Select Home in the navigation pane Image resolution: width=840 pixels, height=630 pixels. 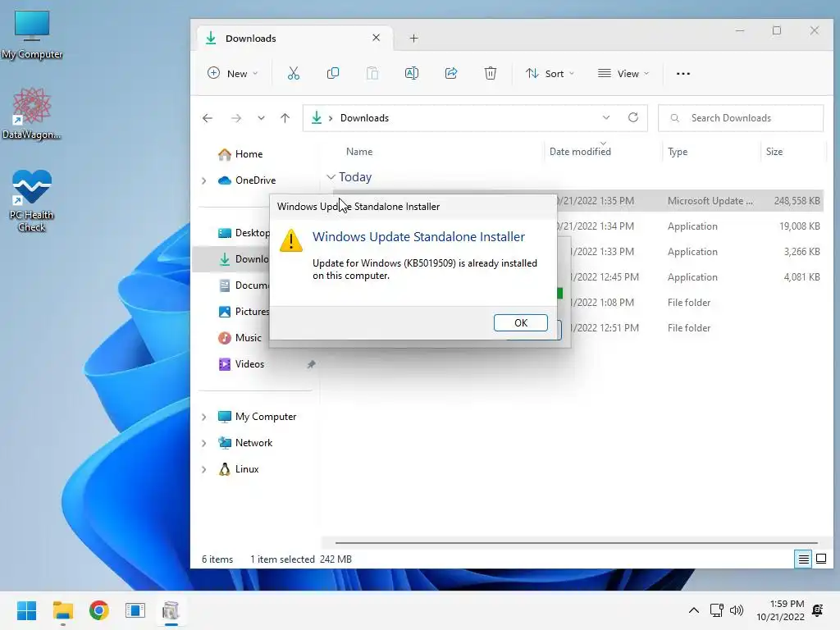(x=240, y=153)
